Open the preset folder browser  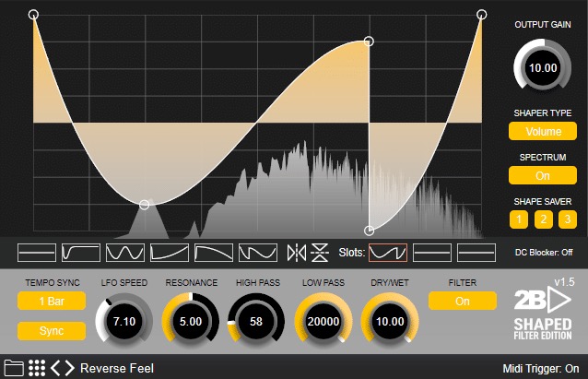pos(14,368)
